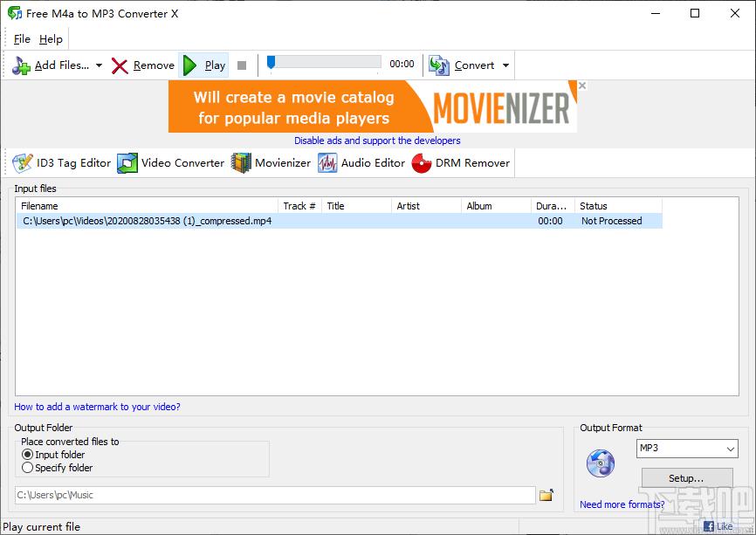Open the Convert dropdown arrow
The width and height of the screenshot is (756, 535).
pyautogui.click(x=505, y=65)
